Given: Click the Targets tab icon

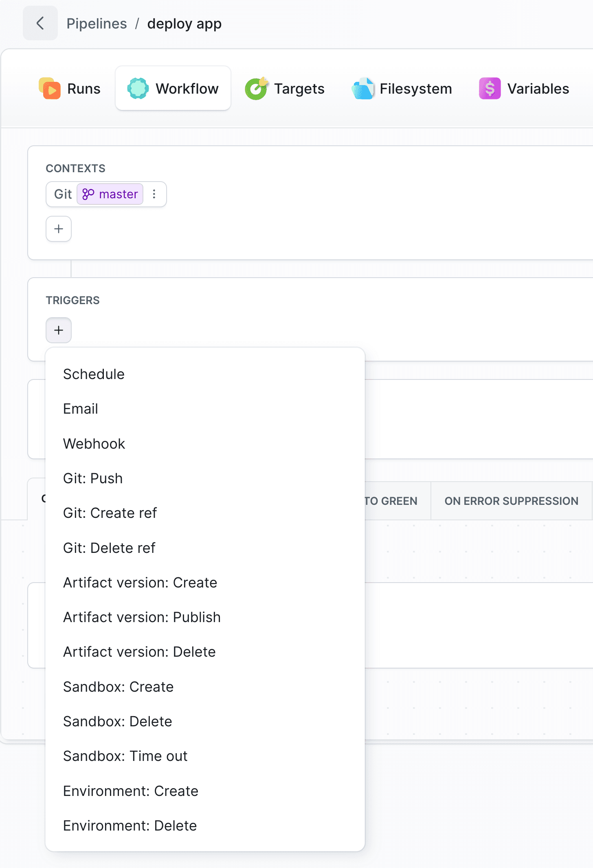Looking at the screenshot, I should pyautogui.click(x=256, y=88).
